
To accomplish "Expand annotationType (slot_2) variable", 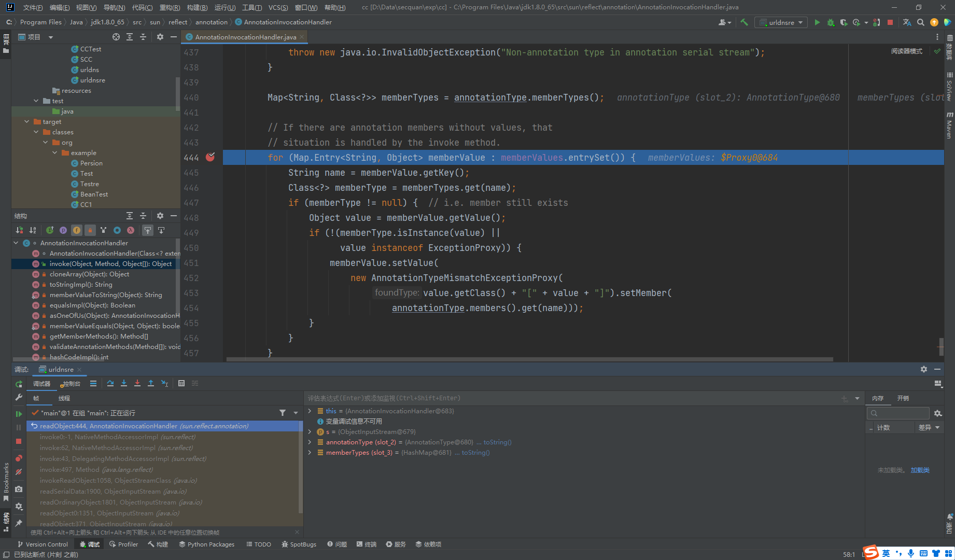I will click(310, 442).
